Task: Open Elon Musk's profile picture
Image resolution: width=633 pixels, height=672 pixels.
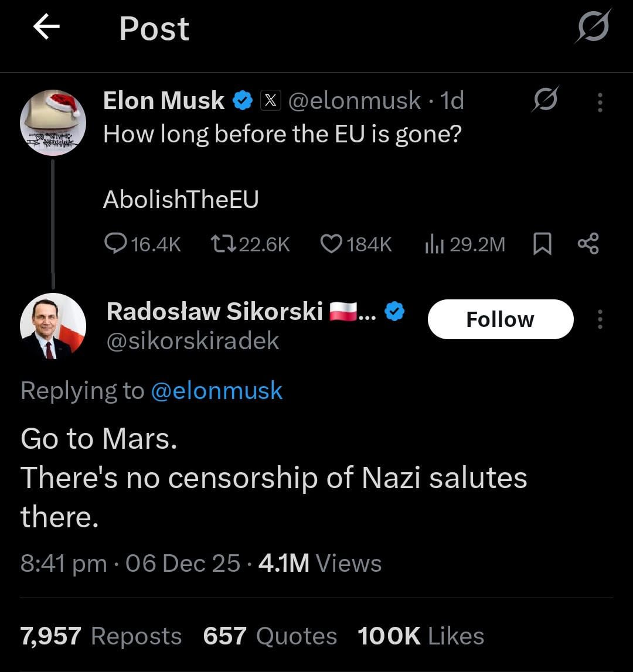Action: [x=53, y=122]
